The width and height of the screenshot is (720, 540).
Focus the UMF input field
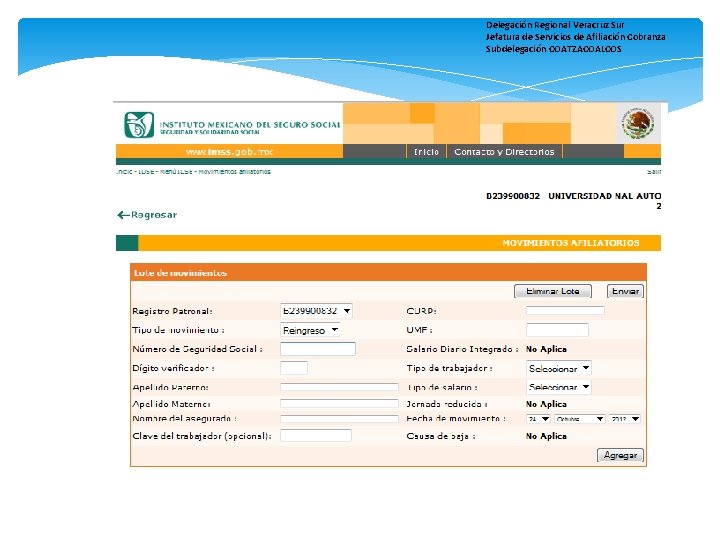tap(557, 330)
